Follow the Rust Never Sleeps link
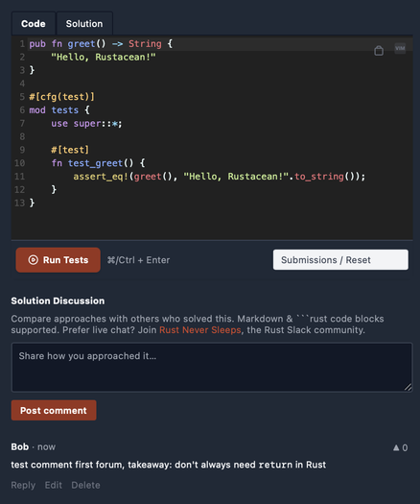420x504 pixels. pos(200,330)
